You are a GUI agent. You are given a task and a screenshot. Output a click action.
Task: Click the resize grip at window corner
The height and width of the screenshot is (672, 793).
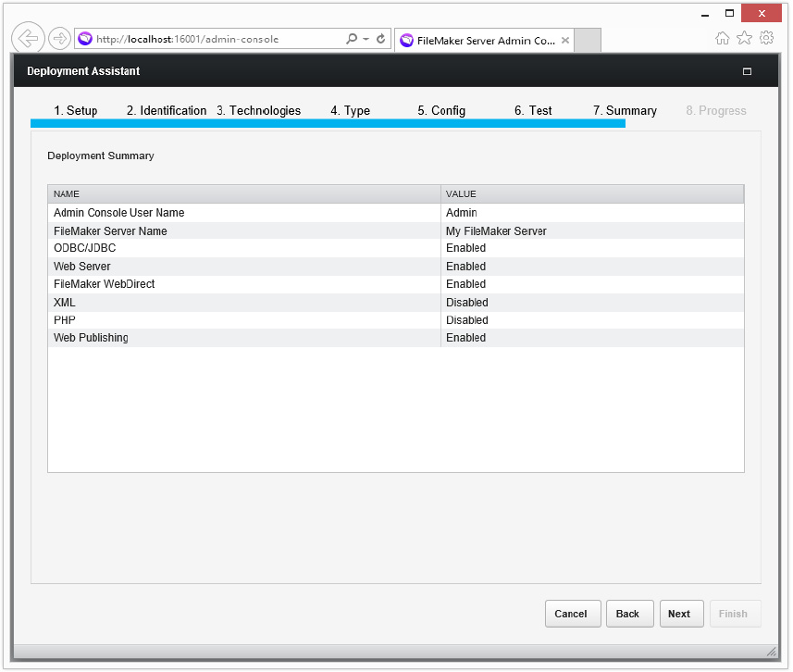(x=771, y=652)
